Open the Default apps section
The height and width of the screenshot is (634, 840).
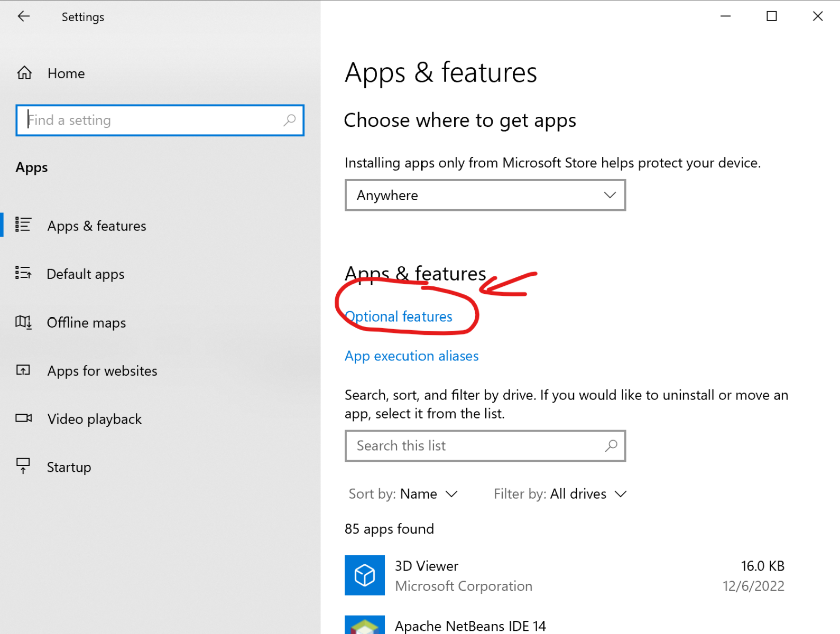[86, 274]
